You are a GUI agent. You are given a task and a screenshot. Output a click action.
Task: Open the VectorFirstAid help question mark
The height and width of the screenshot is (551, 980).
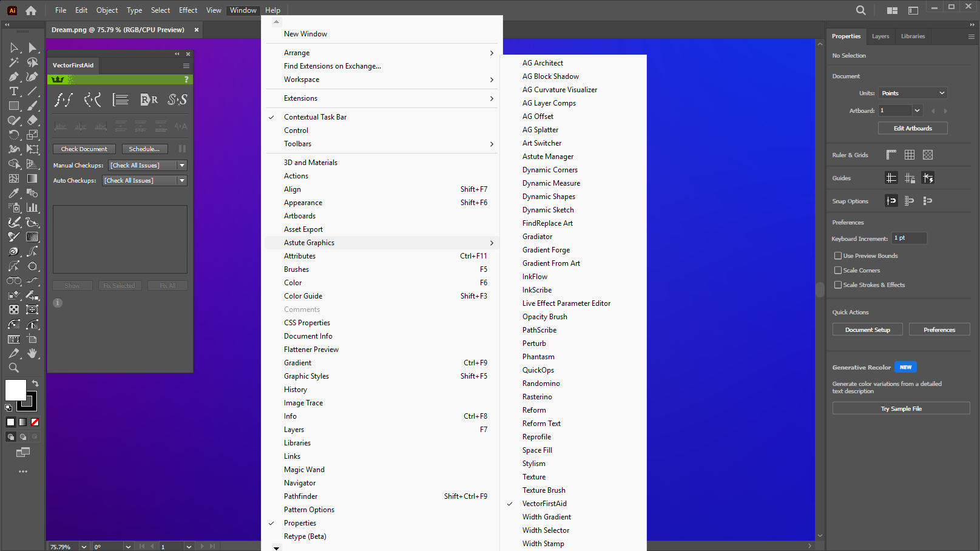pyautogui.click(x=186, y=79)
